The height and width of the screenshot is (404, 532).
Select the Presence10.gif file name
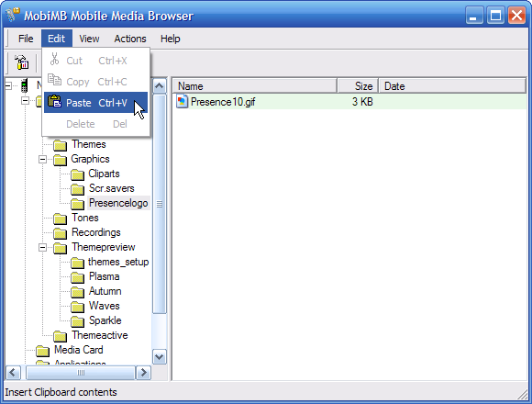(x=223, y=102)
